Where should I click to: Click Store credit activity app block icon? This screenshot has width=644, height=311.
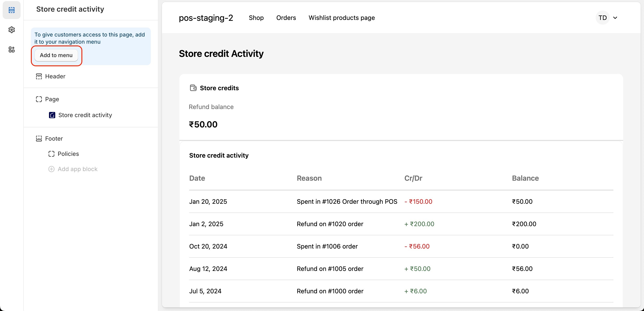pos(52,115)
